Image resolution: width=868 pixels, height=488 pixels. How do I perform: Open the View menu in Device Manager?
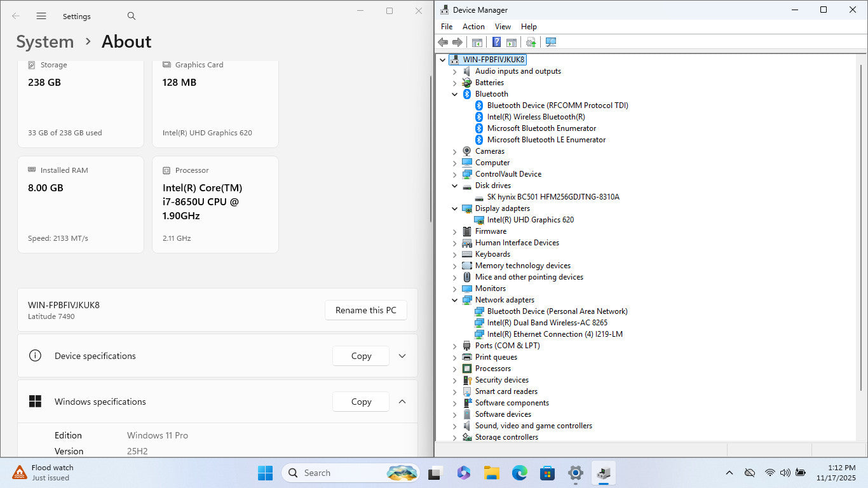tap(503, 27)
